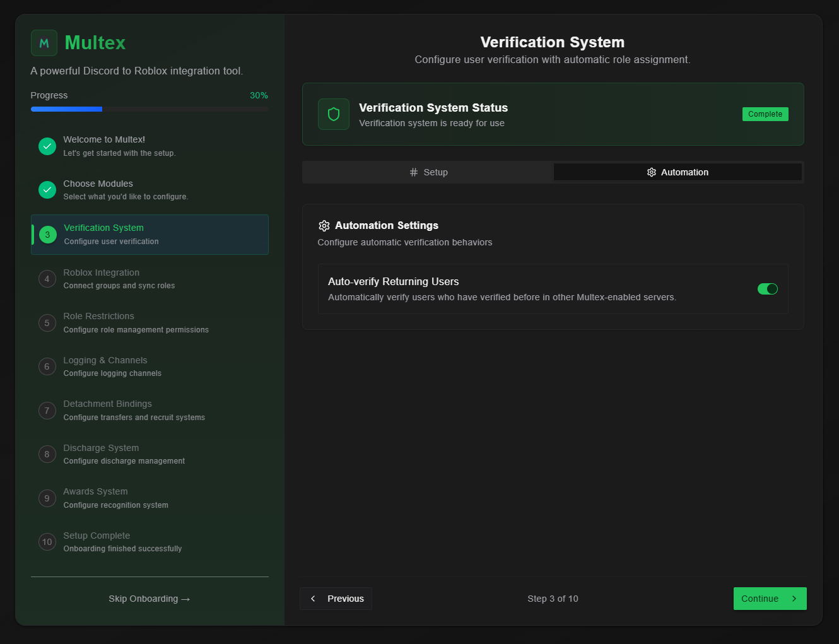Go to the Roblox Integration step
This screenshot has width=839, height=644.
coord(150,279)
